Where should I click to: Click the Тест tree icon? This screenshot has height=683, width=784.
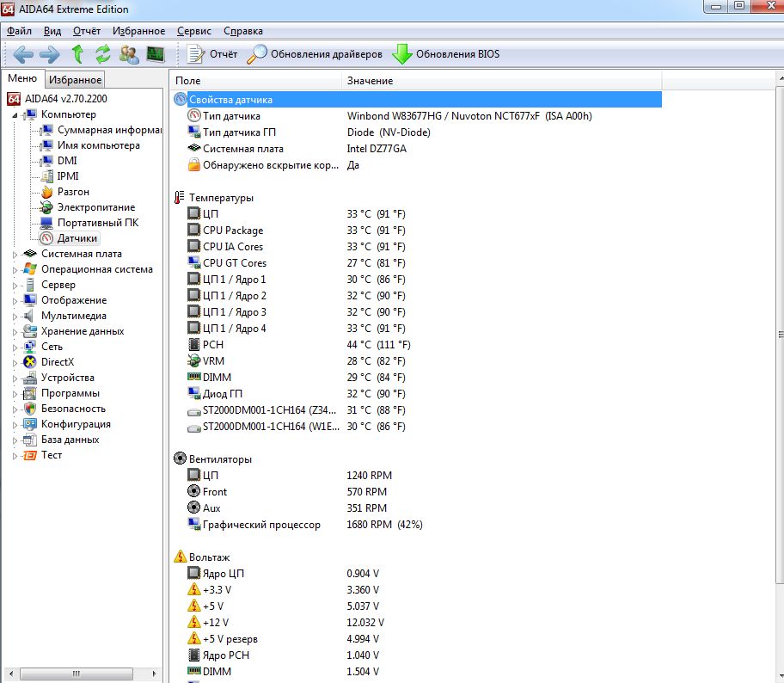30,455
